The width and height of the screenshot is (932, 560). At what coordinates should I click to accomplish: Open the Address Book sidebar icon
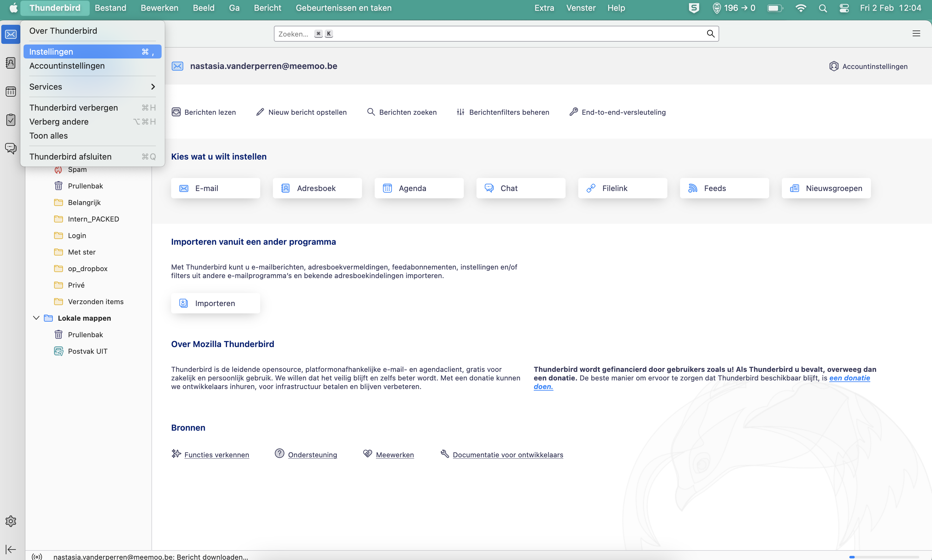click(x=10, y=63)
